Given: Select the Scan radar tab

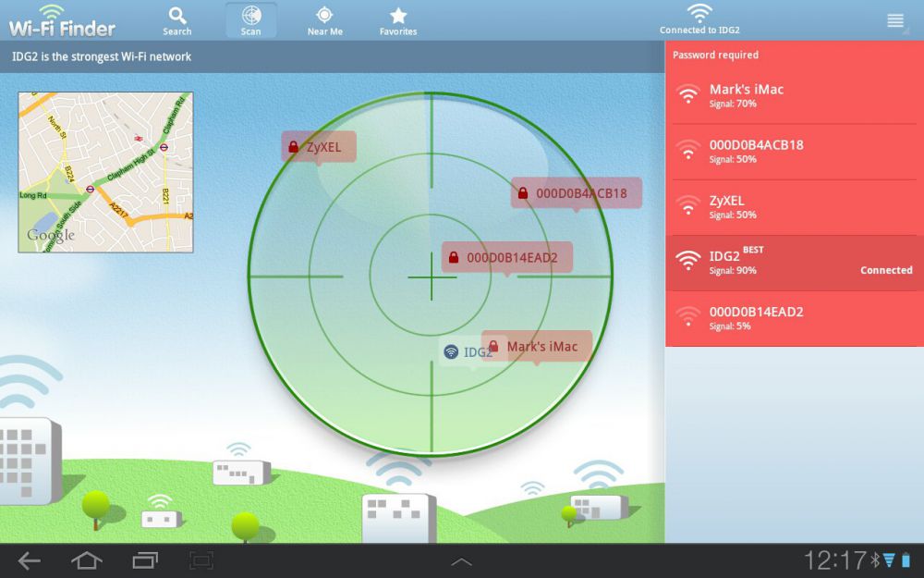Looking at the screenshot, I should coord(250,20).
